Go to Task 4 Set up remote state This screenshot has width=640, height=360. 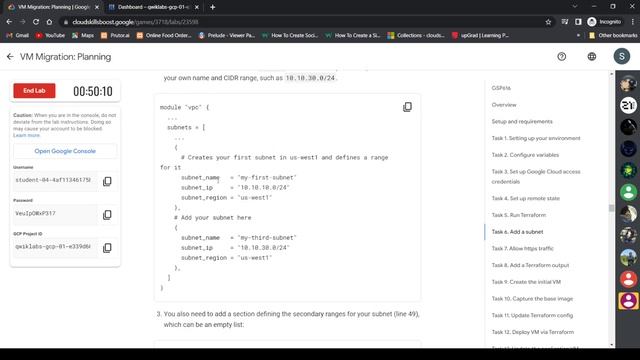click(x=526, y=198)
